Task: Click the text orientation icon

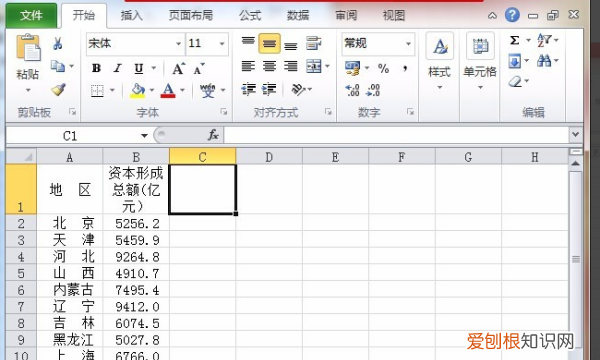Action: 298,90
